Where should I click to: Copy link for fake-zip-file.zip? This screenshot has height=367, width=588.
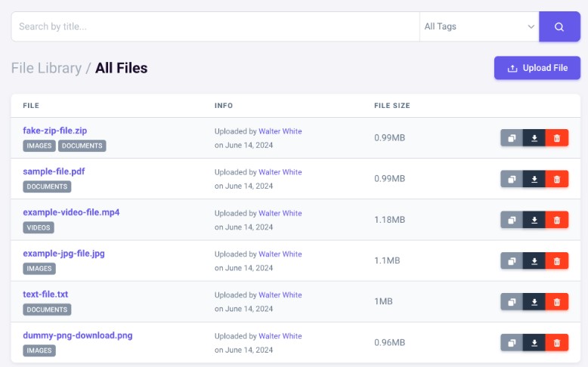click(512, 138)
